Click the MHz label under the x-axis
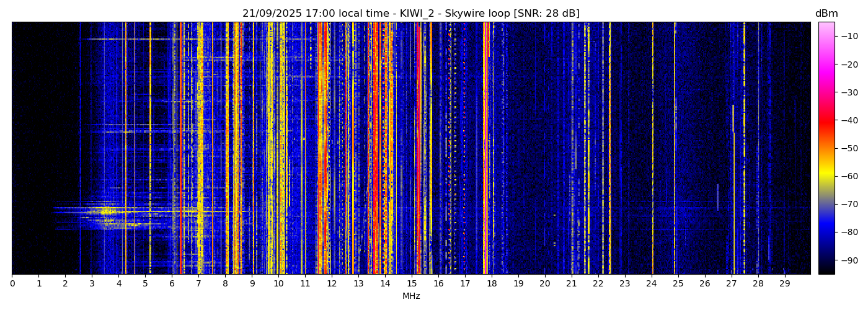868x310 pixels. click(411, 296)
